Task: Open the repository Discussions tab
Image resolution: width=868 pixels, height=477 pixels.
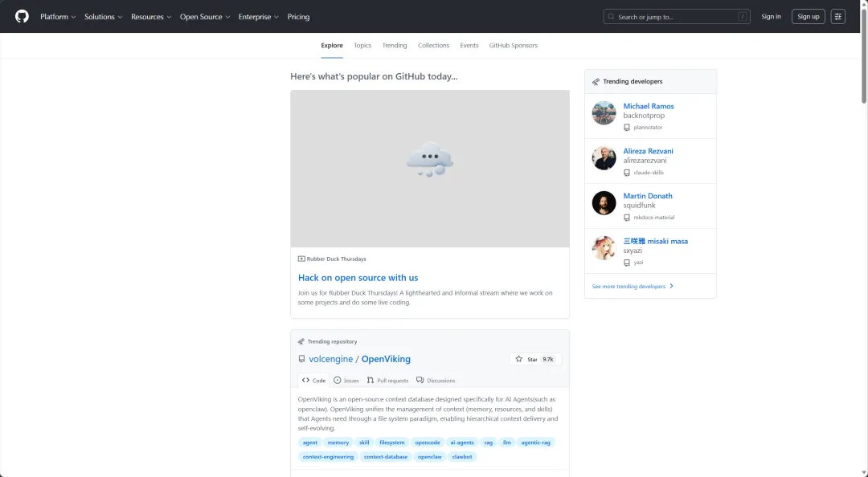Action: [436, 380]
